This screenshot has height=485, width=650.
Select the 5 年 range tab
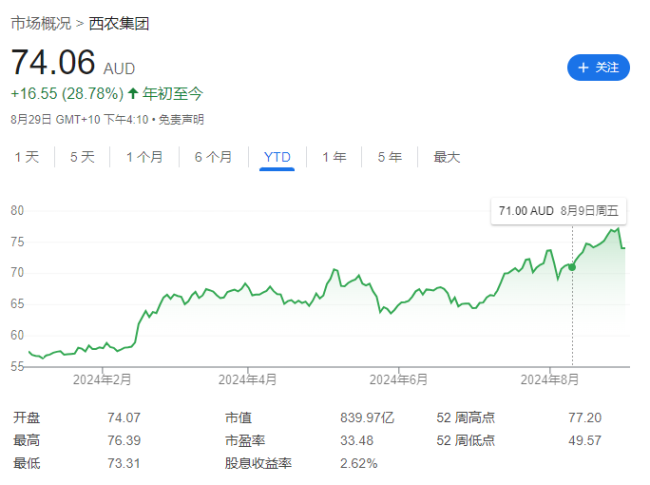[x=390, y=157]
